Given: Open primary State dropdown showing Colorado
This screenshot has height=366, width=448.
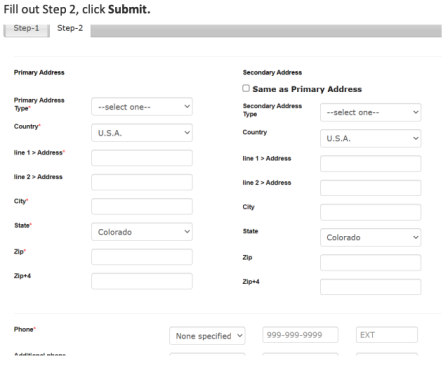Looking at the screenshot, I should [x=142, y=232].
